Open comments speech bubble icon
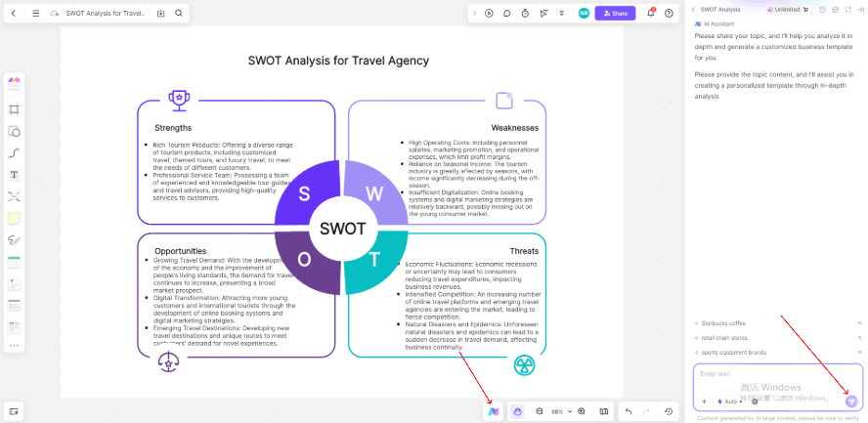The width and height of the screenshot is (868, 423). pyautogui.click(x=506, y=14)
